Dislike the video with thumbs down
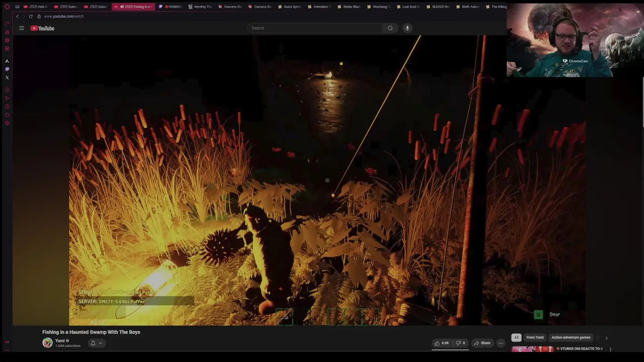Screen dimensions: 644x362 (460, 343)
